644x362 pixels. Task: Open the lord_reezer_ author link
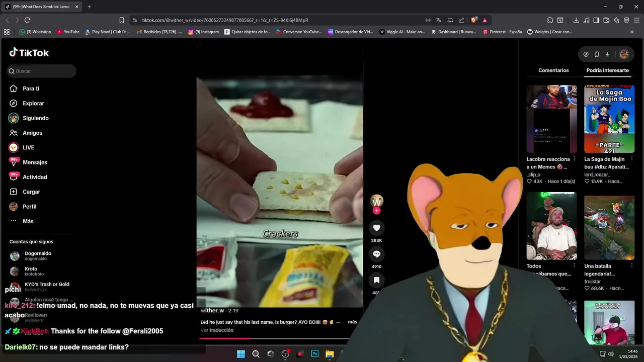pyautogui.click(x=597, y=174)
